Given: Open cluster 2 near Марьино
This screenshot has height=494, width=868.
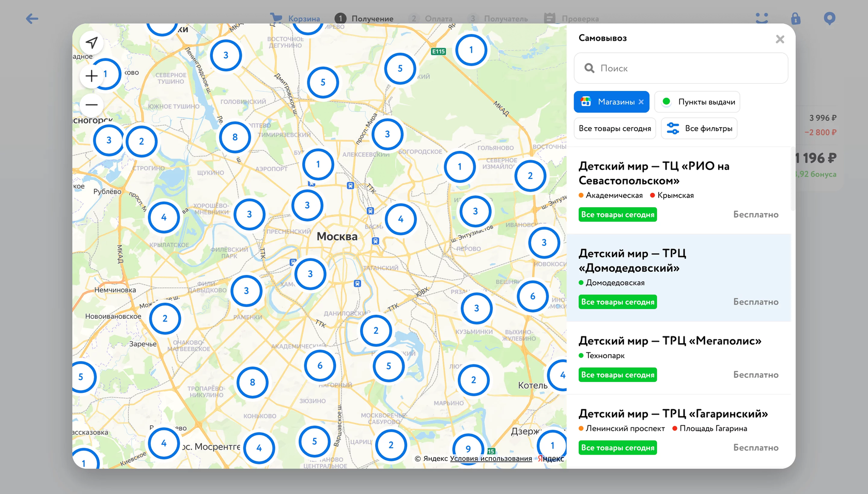Looking at the screenshot, I should (x=474, y=380).
